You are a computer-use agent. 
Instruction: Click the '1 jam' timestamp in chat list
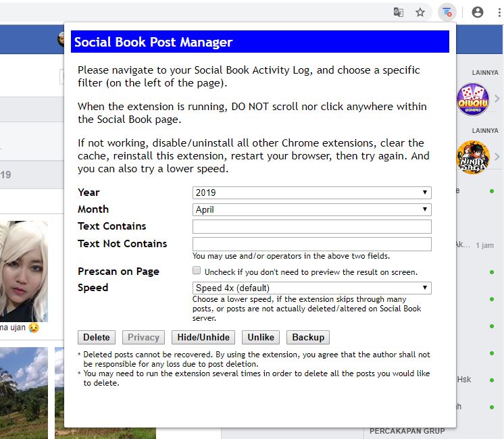(x=484, y=245)
